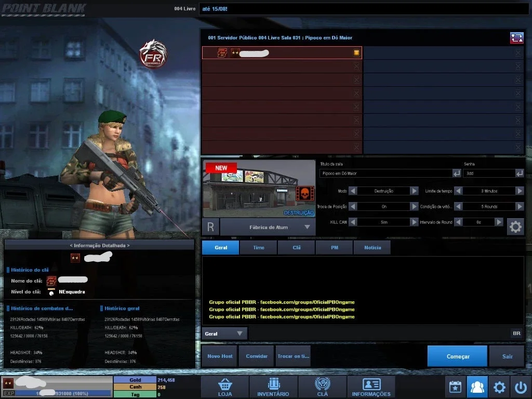Open the INVENTÁRIO panel

273,387
